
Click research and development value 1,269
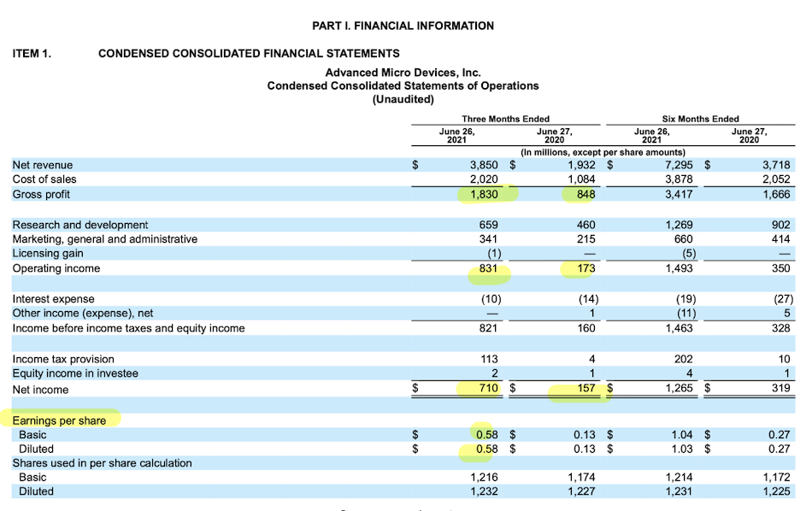click(x=679, y=226)
